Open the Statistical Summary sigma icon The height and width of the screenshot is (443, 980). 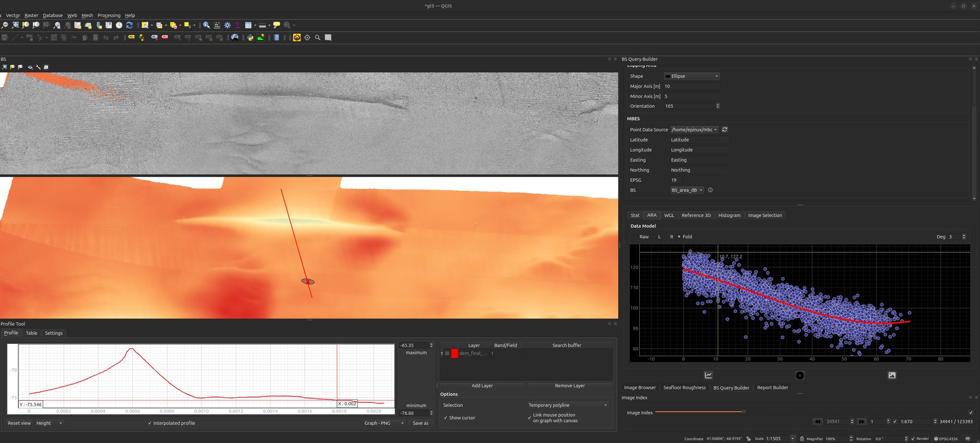click(x=238, y=25)
